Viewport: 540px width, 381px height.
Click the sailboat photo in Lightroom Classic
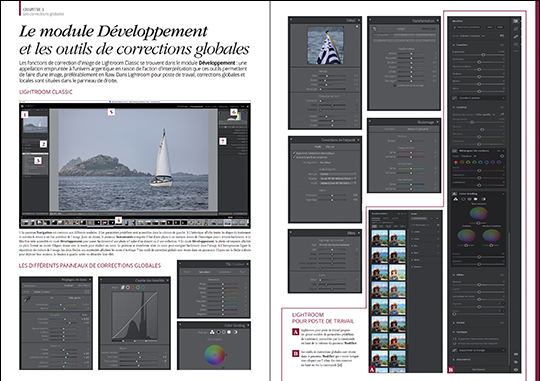(x=134, y=160)
